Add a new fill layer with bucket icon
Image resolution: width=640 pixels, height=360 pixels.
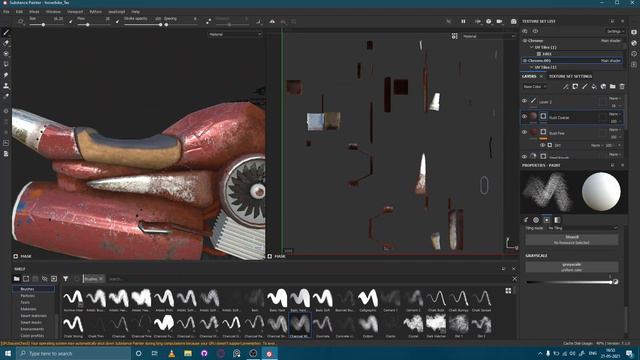coord(594,87)
